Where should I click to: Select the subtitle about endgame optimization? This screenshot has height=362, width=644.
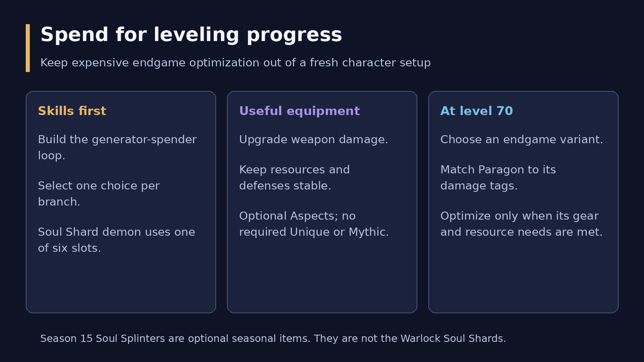tap(235, 63)
